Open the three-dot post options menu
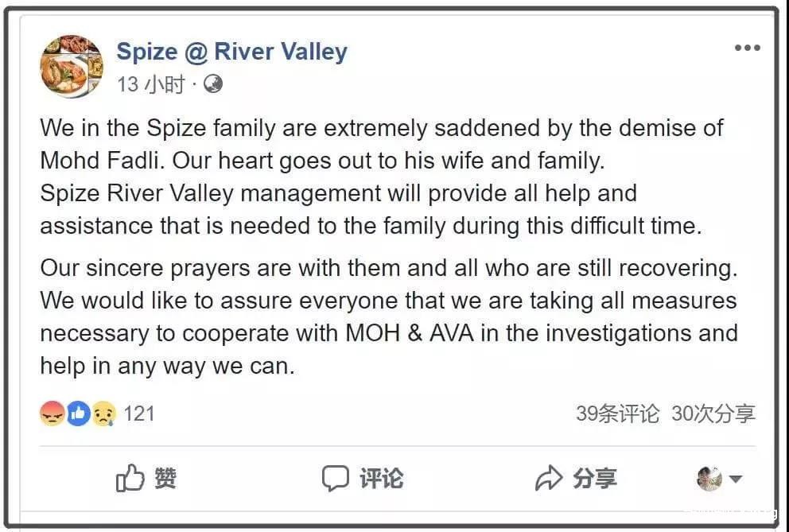Screen dimensions: 789x532 (x=747, y=49)
